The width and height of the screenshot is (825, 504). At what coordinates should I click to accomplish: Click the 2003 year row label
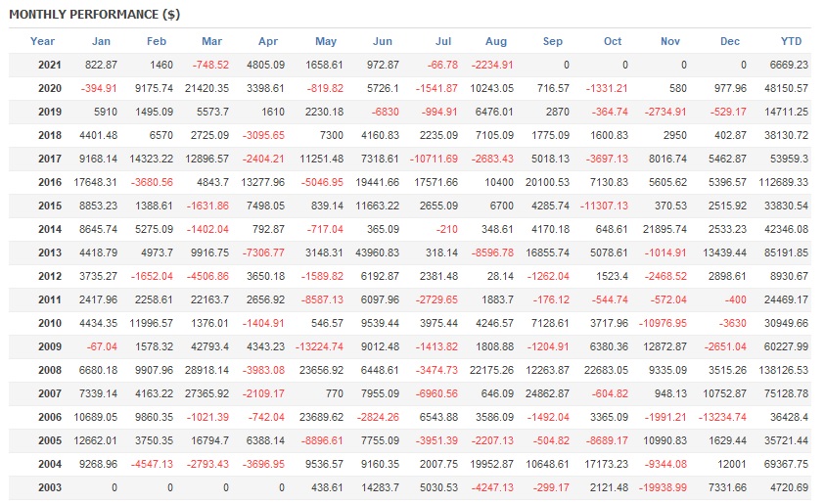(x=49, y=487)
